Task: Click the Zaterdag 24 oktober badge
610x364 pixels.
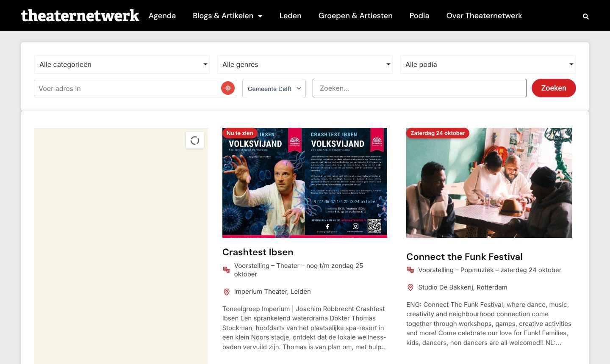Action: (x=438, y=133)
